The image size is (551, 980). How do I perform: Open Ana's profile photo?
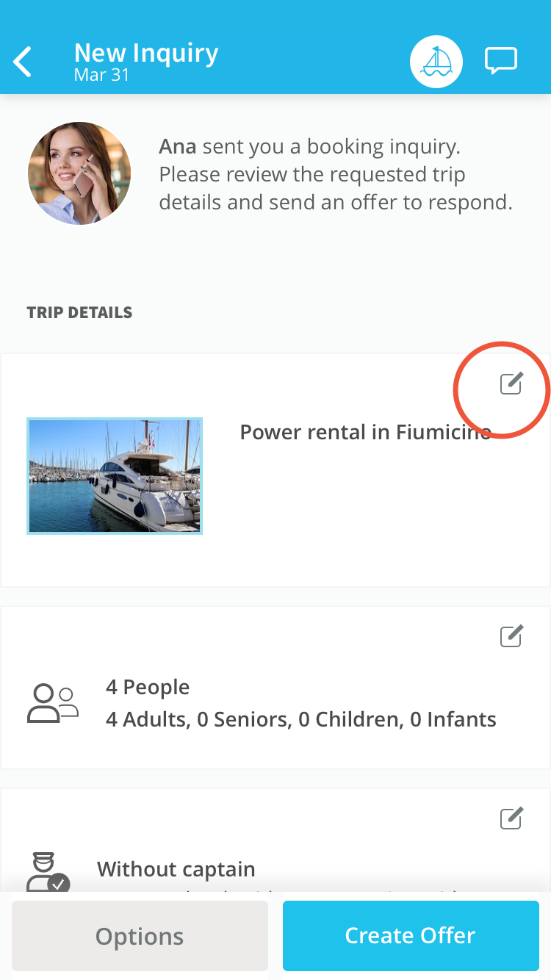click(x=79, y=173)
